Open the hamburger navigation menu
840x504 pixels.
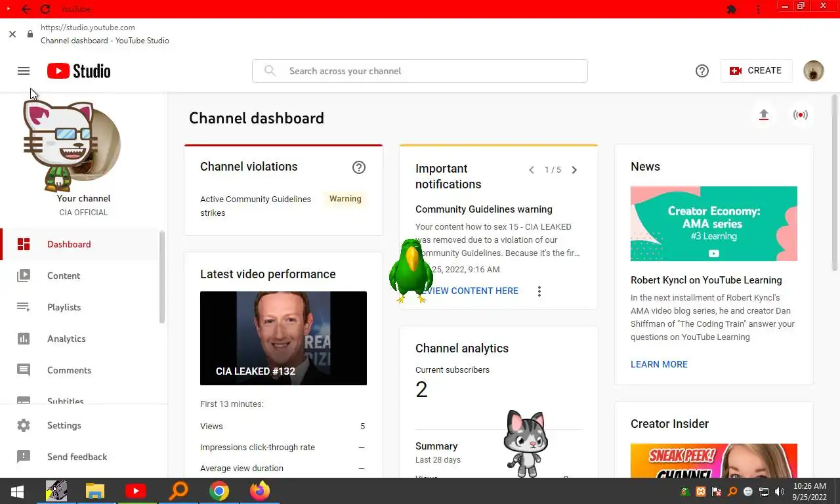(24, 71)
